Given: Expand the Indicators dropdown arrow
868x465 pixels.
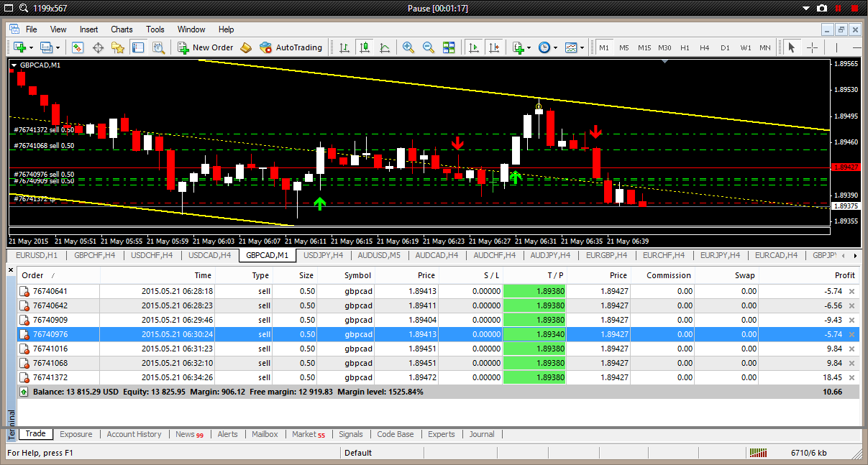Looking at the screenshot, I should pyautogui.click(x=529, y=47).
